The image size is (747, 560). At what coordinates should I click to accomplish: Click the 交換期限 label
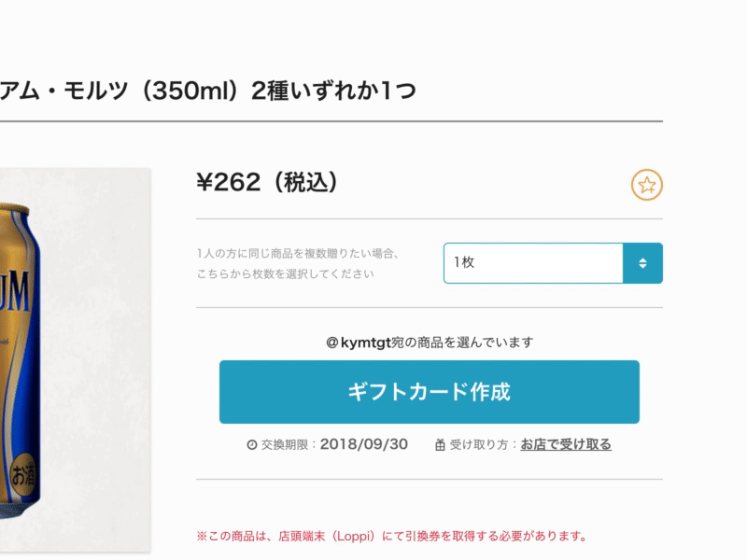(287, 445)
